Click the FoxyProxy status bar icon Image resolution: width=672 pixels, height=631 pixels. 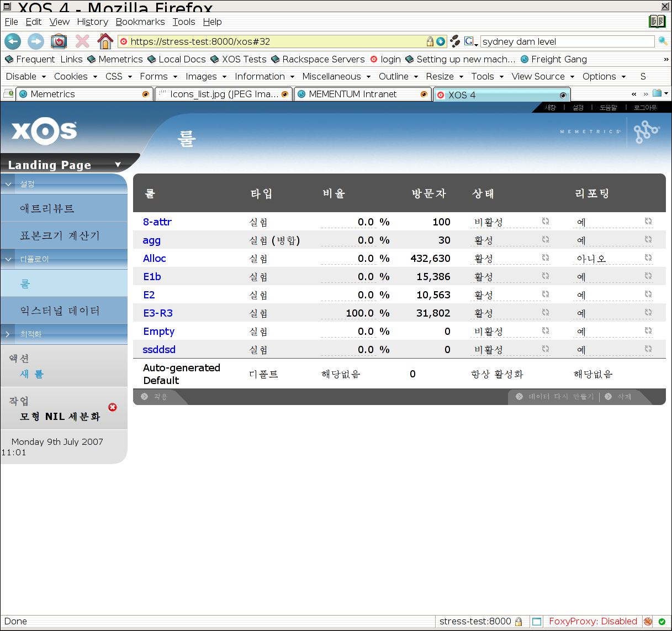(x=648, y=622)
